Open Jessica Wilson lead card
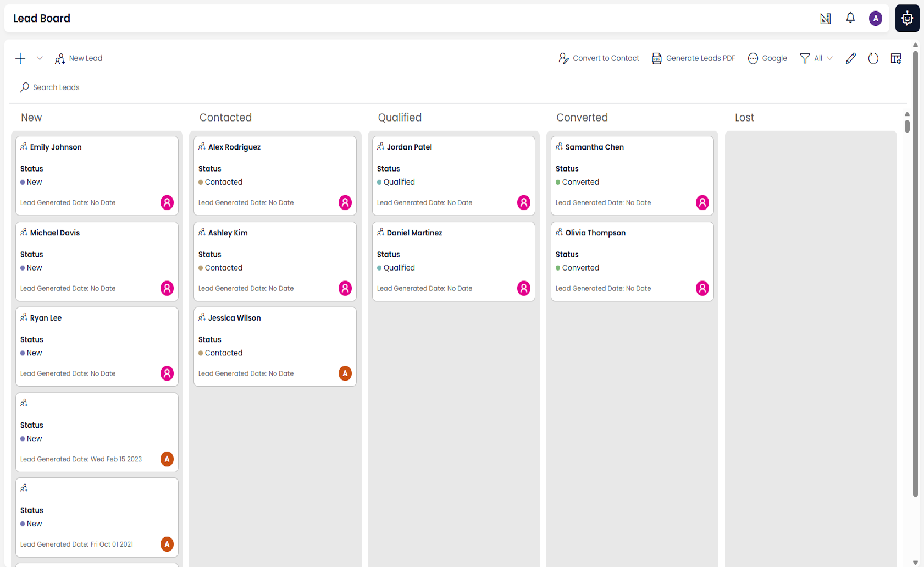 (275, 346)
